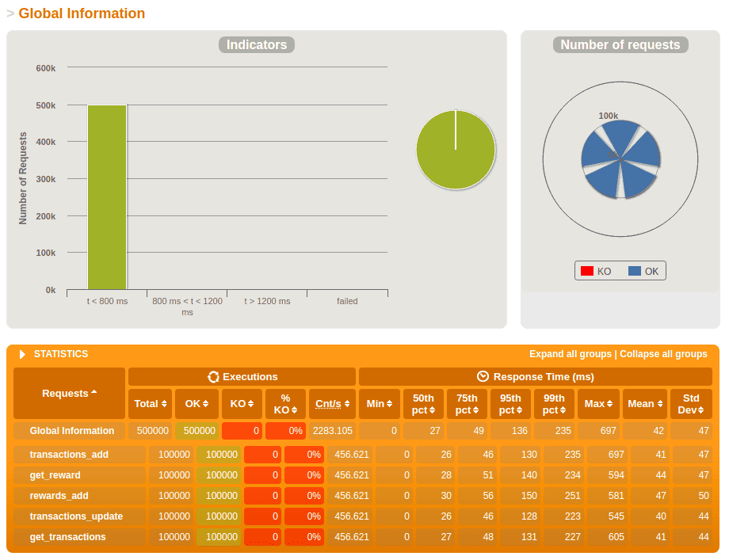
Task: Sort by Total column arrows icon
Action: (164, 404)
